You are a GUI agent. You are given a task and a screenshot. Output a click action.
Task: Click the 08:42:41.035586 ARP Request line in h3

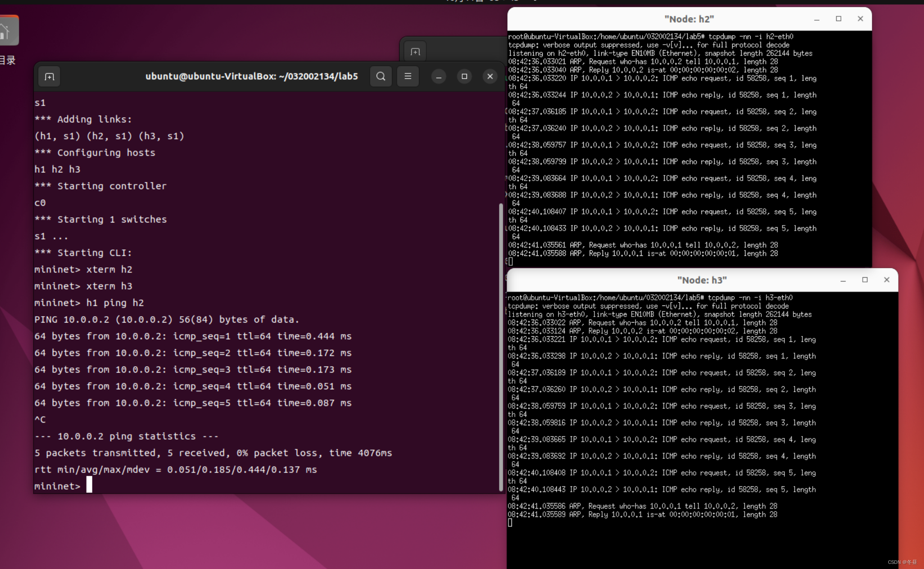click(x=642, y=507)
